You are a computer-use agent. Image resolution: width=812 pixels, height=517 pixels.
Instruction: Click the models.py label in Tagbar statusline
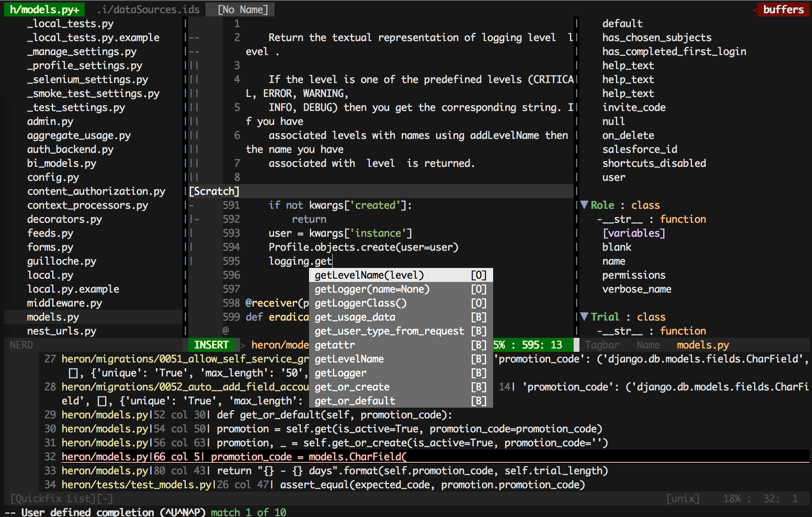pyautogui.click(x=702, y=344)
